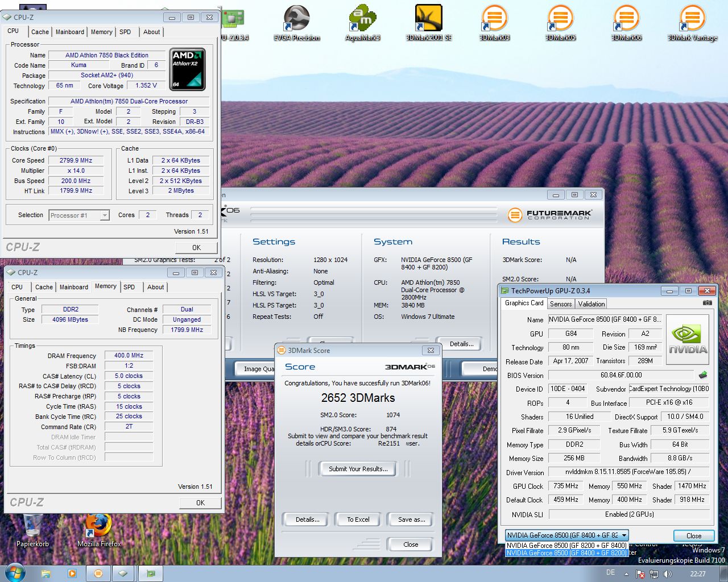This screenshot has width=728, height=582.
Task: Click the NVIDIA SLI Enabled (2 GPUs) field
Action: [x=629, y=514]
